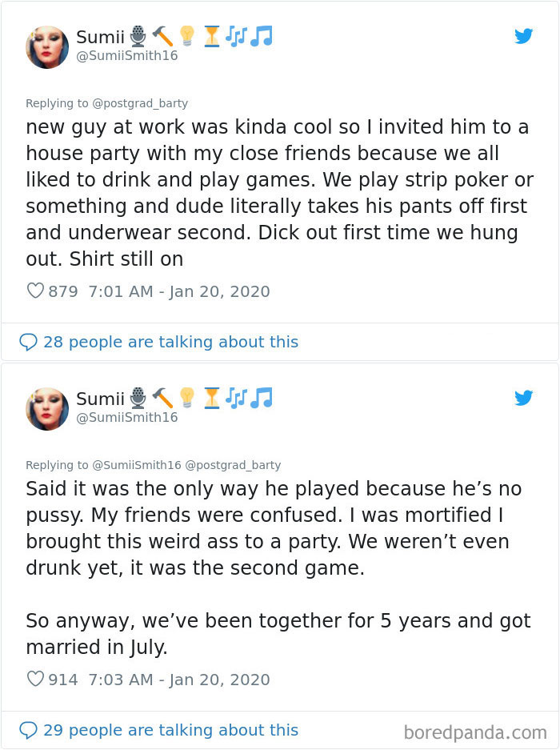Screen dimensions: 560x750
Task: Click the Twitter bird icon on the second tweet
Action: pyautogui.click(x=524, y=398)
